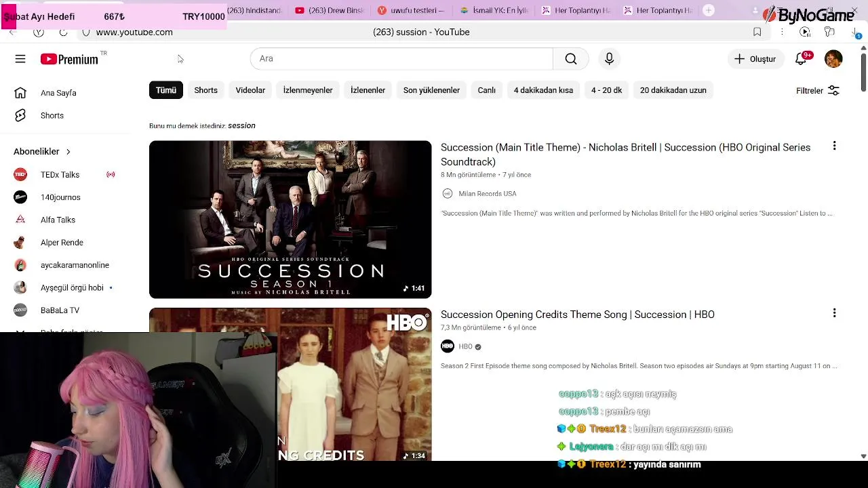The image size is (868, 488).
Task: Click the Oluştur create button
Action: tap(755, 59)
